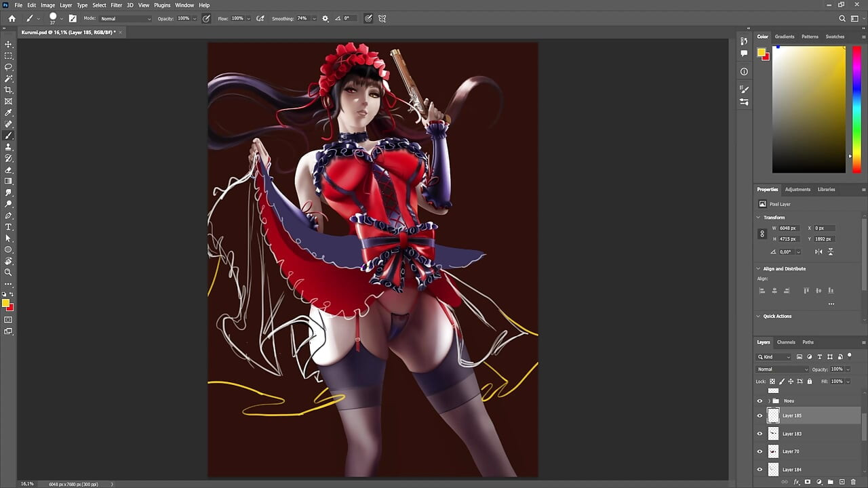Hide the Noeu group layer
Image resolution: width=868 pixels, height=488 pixels.
coord(759,401)
